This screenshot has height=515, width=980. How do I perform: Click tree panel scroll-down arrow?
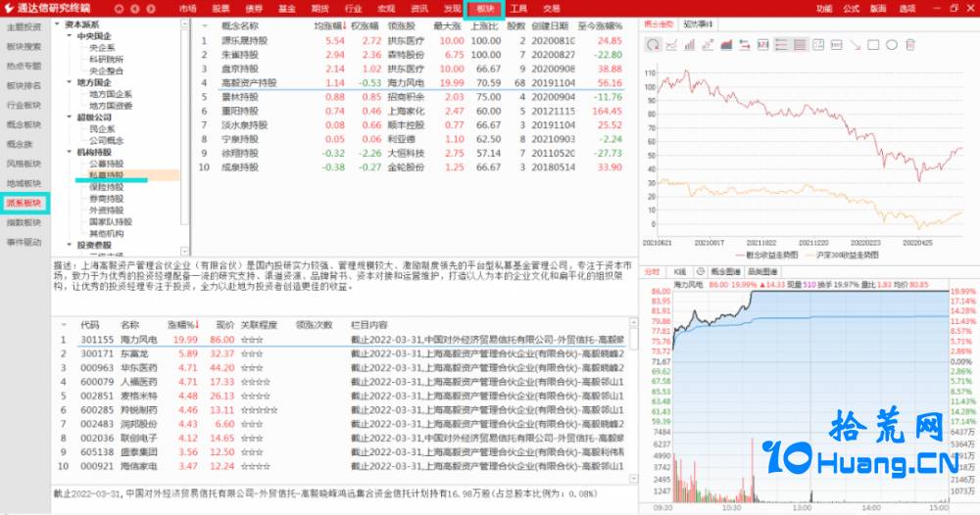coord(184,251)
